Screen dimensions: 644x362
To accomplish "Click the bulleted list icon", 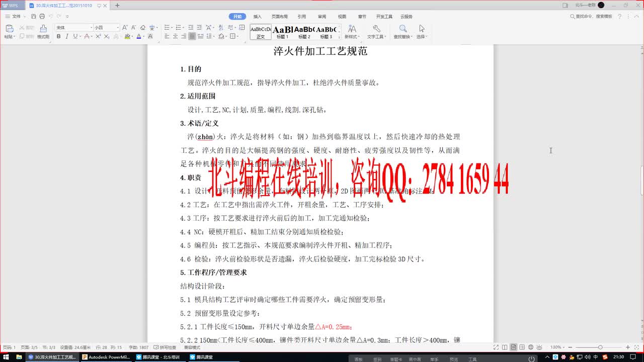I will (167, 28).
